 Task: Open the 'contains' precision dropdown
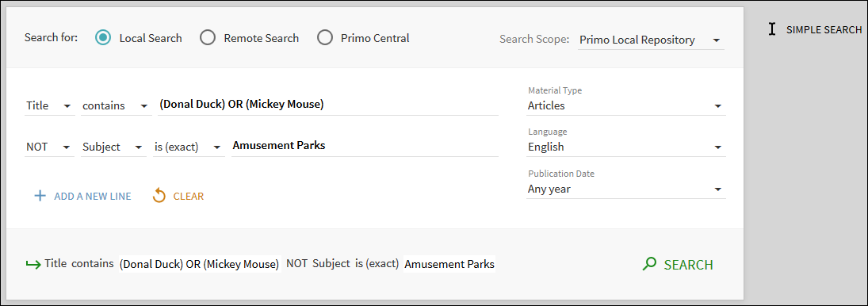pyautogui.click(x=116, y=105)
